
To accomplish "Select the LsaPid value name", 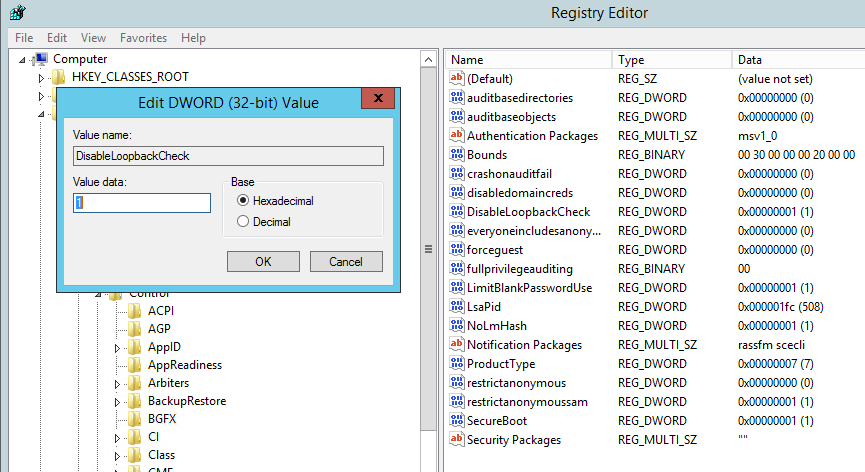I will click(x=484, y=307).
